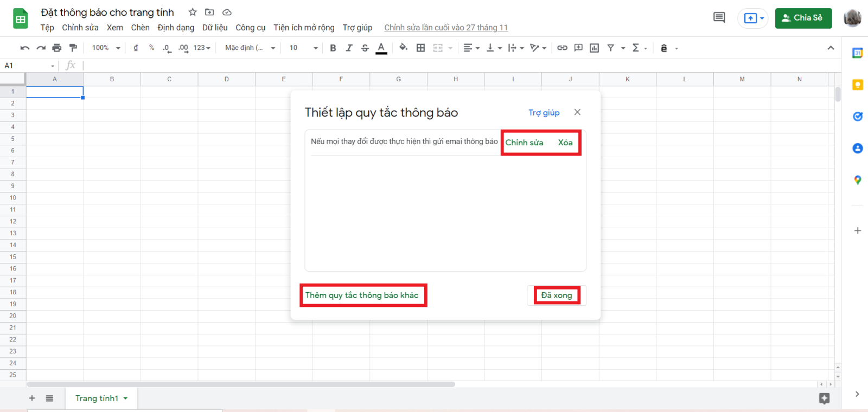Open text rotation dropdown
The height and width of the screenshot is (412, 868).
538,48
